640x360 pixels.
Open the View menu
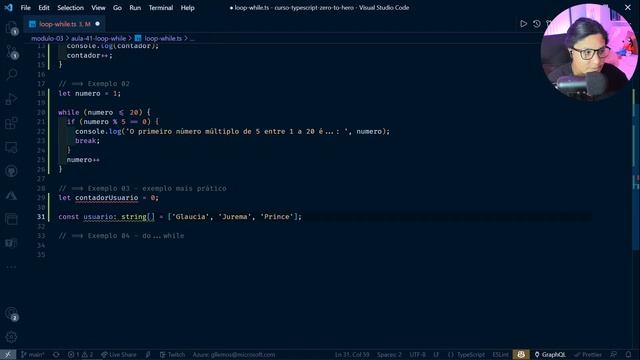pyautogui.click(x=98, y=8)
